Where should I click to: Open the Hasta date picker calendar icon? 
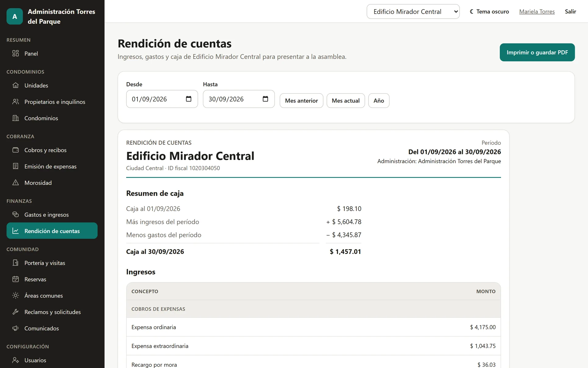tap(266, 99)
